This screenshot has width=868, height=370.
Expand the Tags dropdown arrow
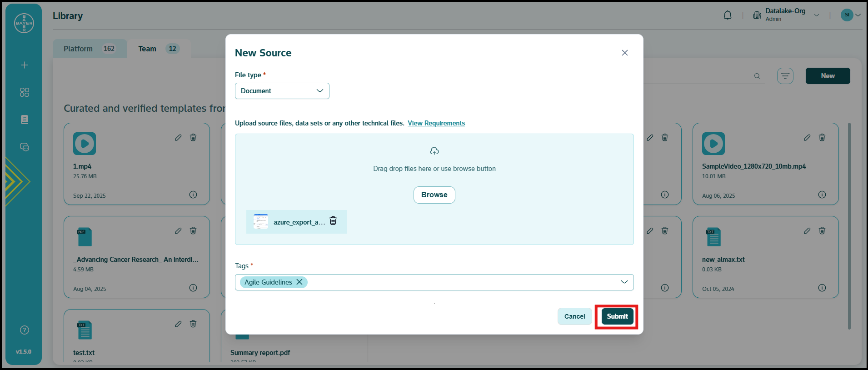[624, 282]
